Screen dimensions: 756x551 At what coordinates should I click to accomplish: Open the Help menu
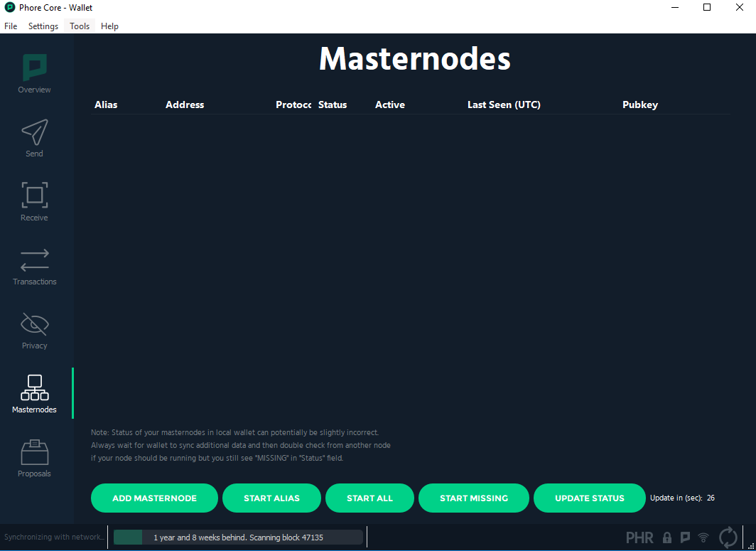pos(109,26)
